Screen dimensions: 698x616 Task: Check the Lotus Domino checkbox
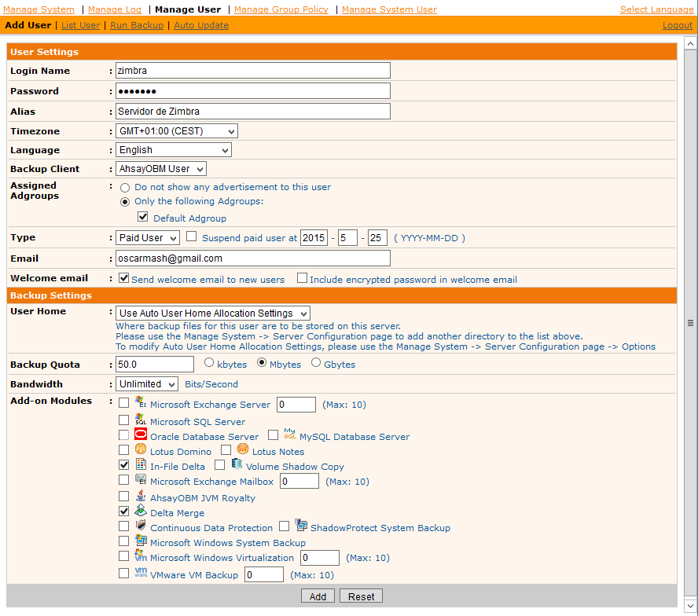(123, 449)
